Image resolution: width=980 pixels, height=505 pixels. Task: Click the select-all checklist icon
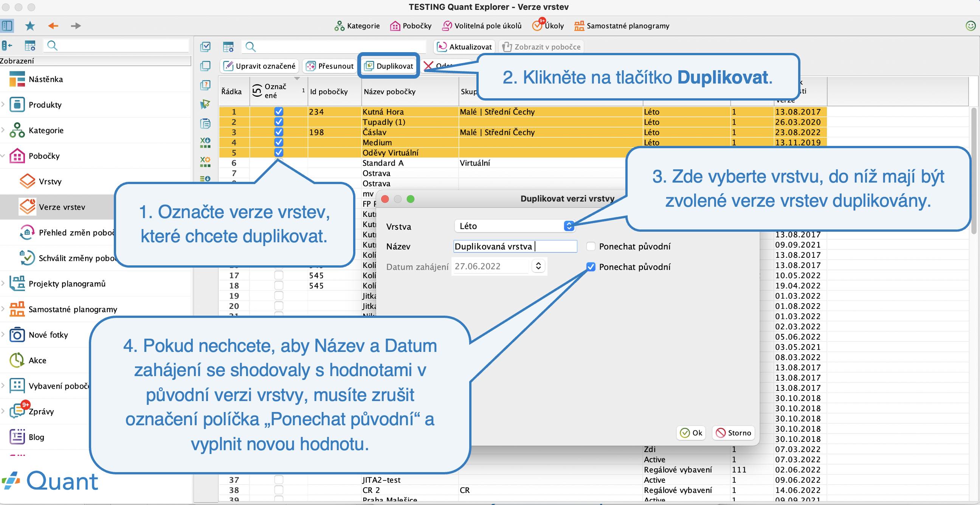click(205, 47)
